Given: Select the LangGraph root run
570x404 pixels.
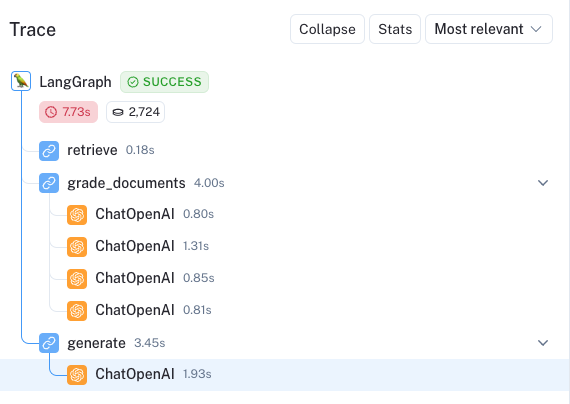Looking at the screenshot, I should pos(75,82).
